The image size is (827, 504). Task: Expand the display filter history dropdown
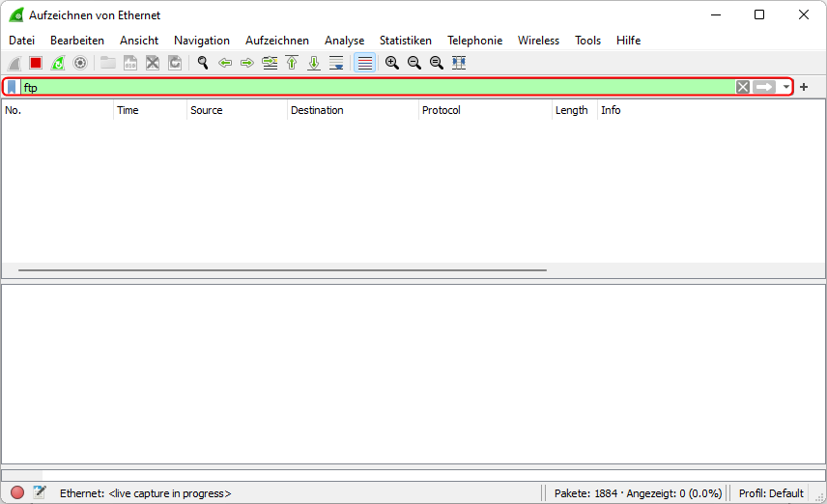(786, 87)
